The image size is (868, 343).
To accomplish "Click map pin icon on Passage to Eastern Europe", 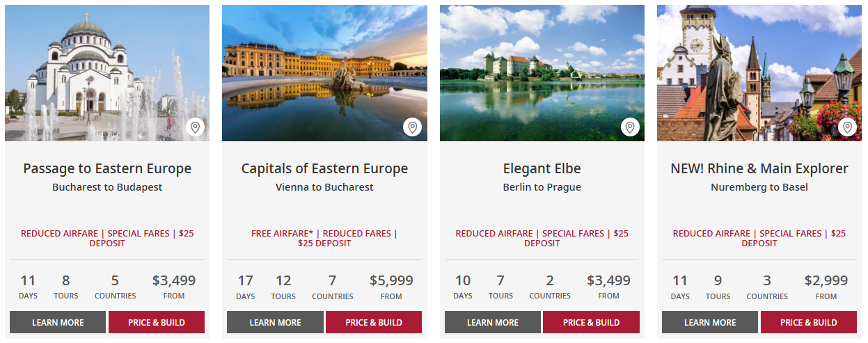I will [x=195, y=127].
